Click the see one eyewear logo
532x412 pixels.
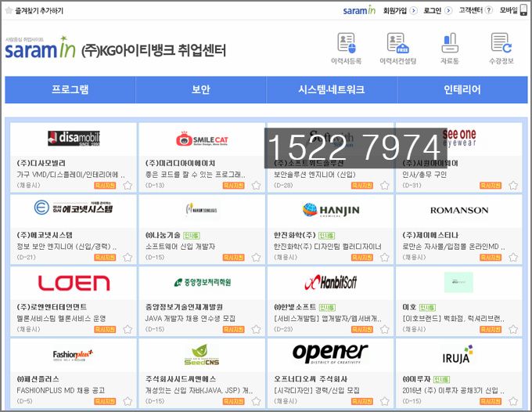(x=459, y=138)
